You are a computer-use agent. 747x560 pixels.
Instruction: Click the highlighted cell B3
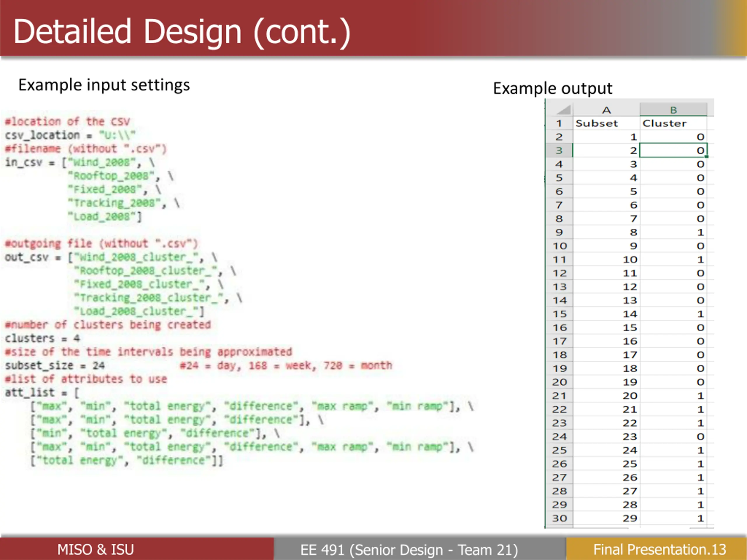coord(673,150)
